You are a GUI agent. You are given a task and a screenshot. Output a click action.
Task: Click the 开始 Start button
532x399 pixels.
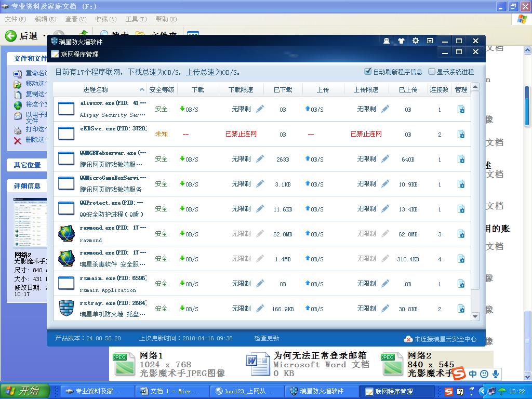pyautogui.click(x=24, y=391)
